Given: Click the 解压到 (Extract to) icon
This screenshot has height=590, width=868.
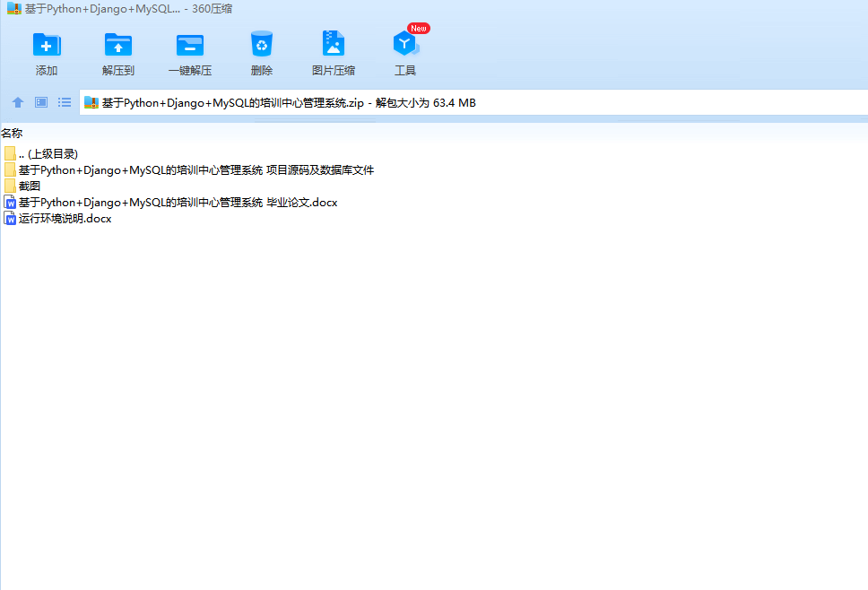Looking at the screenshot, I should 117,45.
